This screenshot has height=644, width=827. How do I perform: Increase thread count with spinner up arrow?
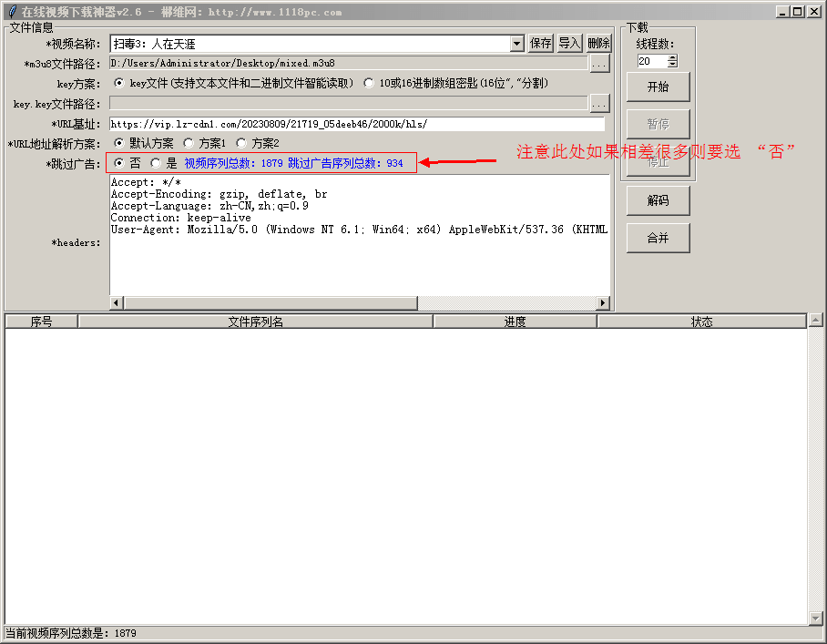pyautogui.click(x=672, y=58)
